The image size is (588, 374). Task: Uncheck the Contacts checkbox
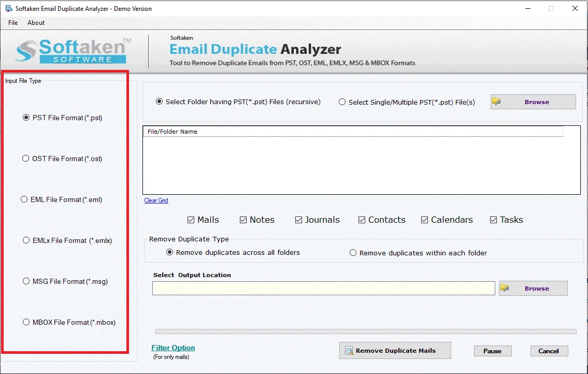pos(362,220)
